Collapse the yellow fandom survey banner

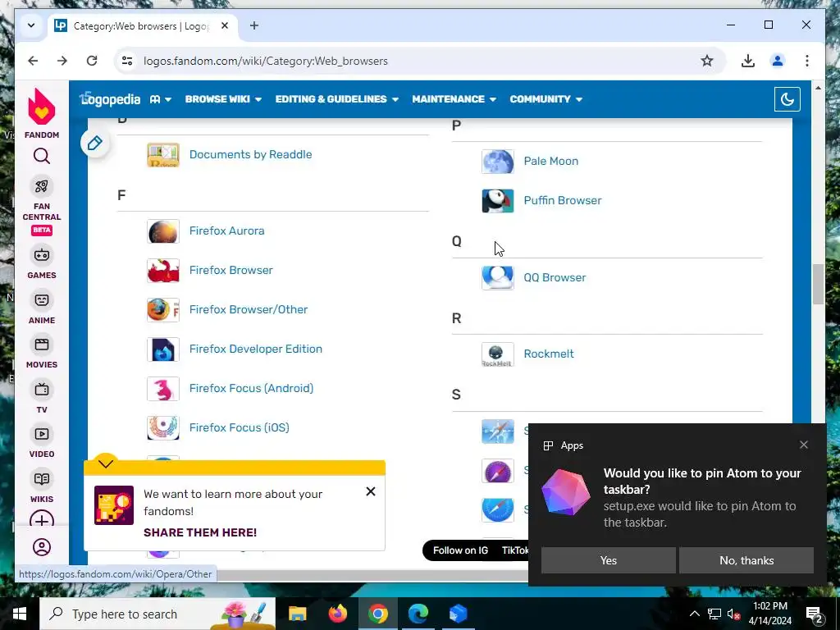tap(106, 463)
